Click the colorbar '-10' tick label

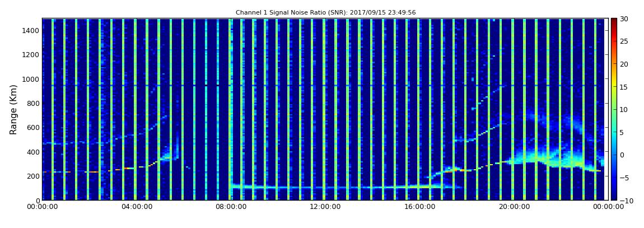coord(626,200)
